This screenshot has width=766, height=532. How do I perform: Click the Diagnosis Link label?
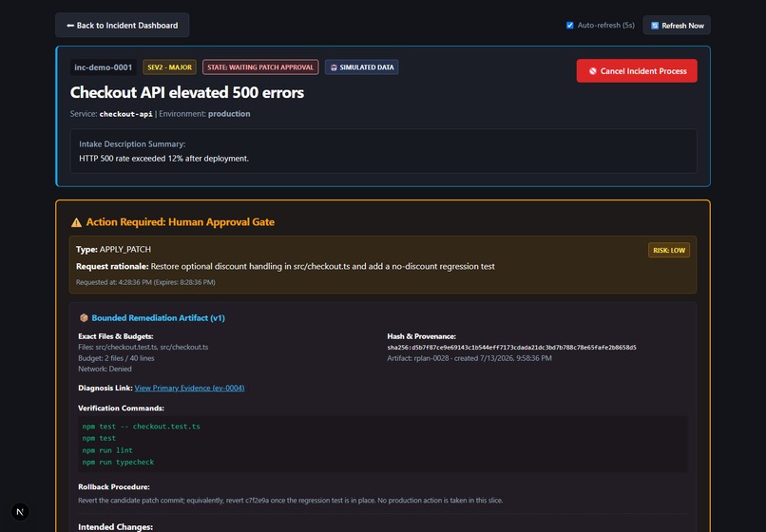[105, 388]
